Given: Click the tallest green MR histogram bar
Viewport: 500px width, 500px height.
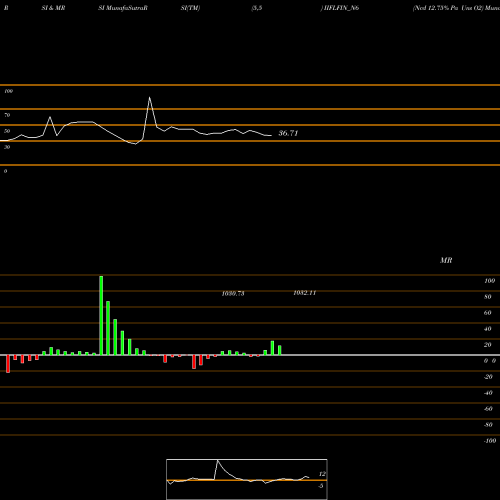Looking at the screenshot, I should click(x=101, y=315).
